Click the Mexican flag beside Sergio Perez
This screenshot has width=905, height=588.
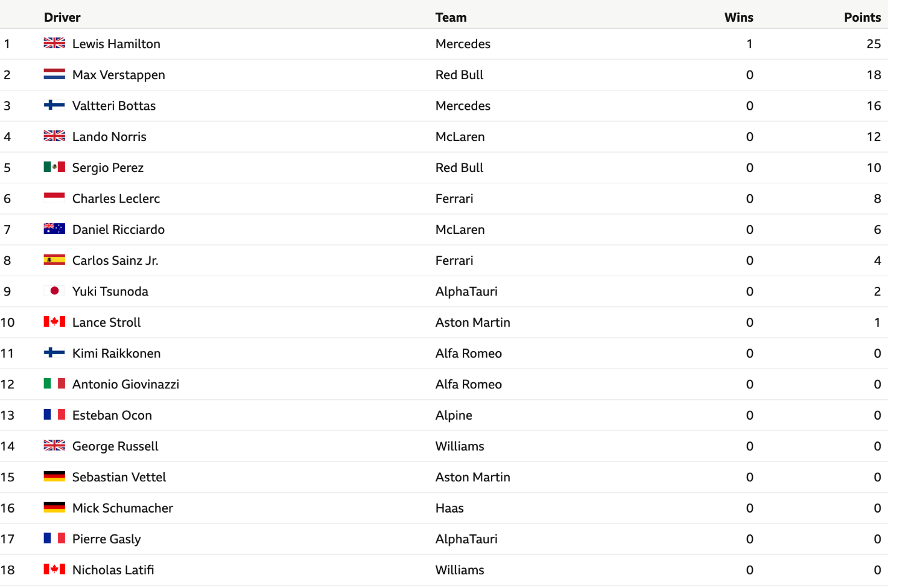click(54, 167)
